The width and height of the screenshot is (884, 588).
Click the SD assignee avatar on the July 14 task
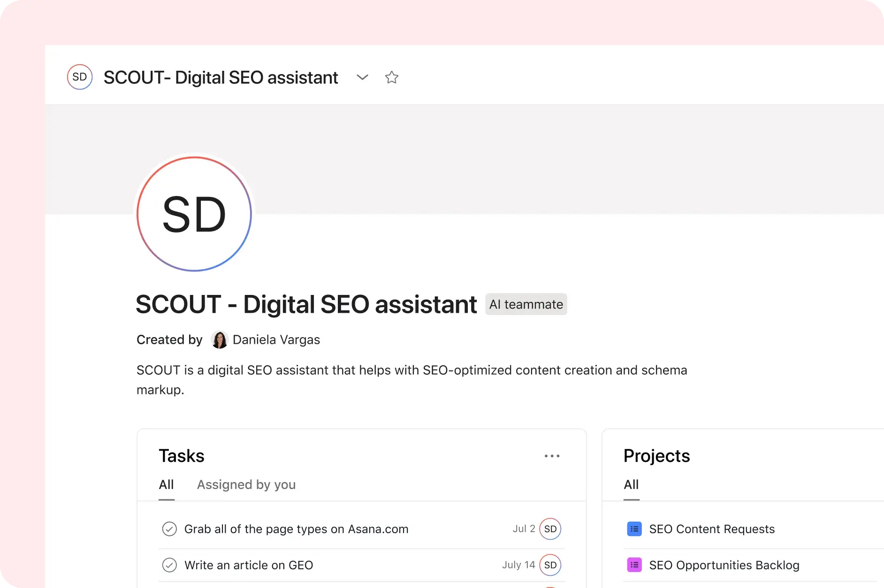click(x=550, y=565)
